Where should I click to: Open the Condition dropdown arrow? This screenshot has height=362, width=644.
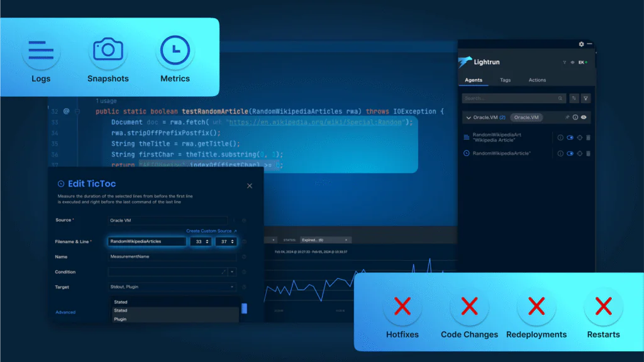click(x=232, y=272)
